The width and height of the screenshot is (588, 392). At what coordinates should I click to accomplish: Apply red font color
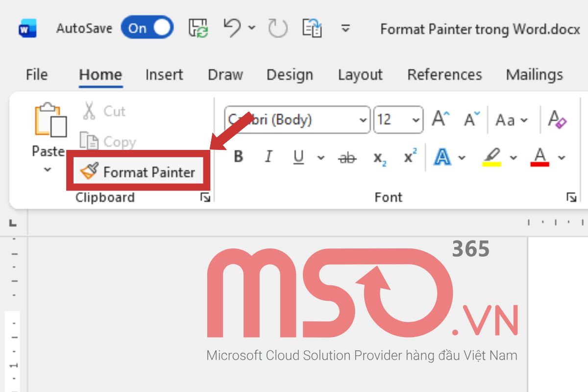click(x=540, y=157)
